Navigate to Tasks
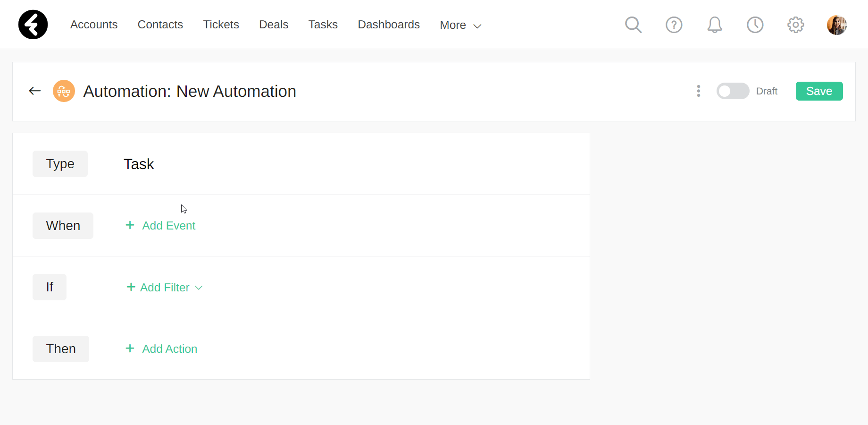The width and height of the screenshot is (868, 425). click(323, 25)
